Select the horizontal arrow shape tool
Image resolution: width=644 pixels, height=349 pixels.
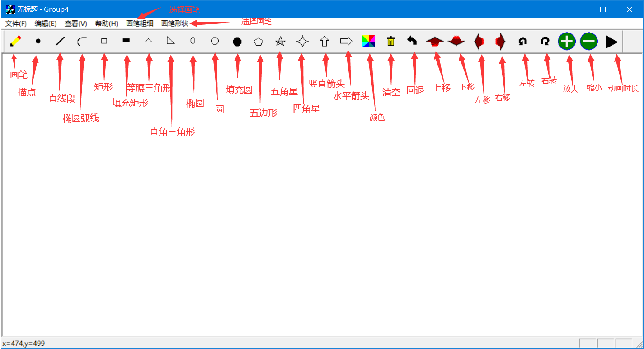pyautogui.click(x=346, y=42)
